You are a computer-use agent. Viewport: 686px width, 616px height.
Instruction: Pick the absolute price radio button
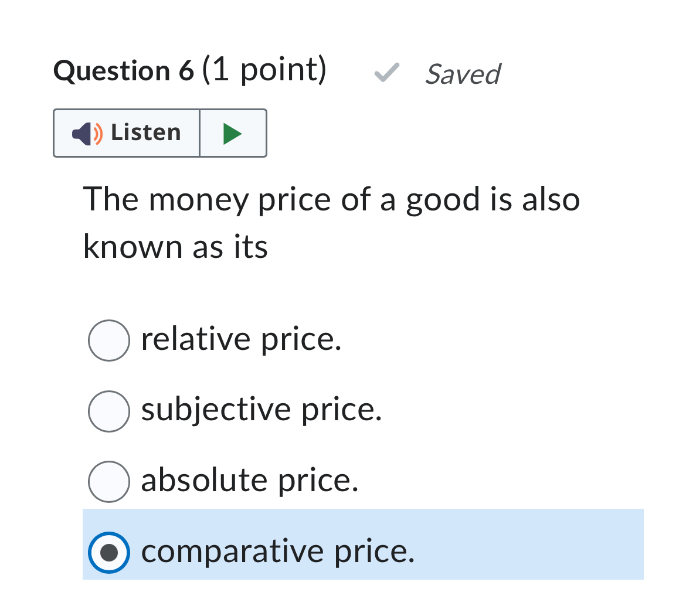[109, 481]
